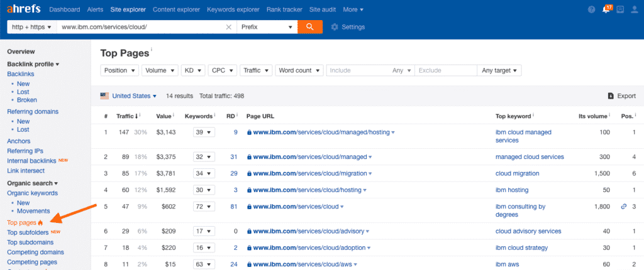644x270 pixels.
Task: Expand URL caret for /services/cloud/advisory
Action: (369, 232)
